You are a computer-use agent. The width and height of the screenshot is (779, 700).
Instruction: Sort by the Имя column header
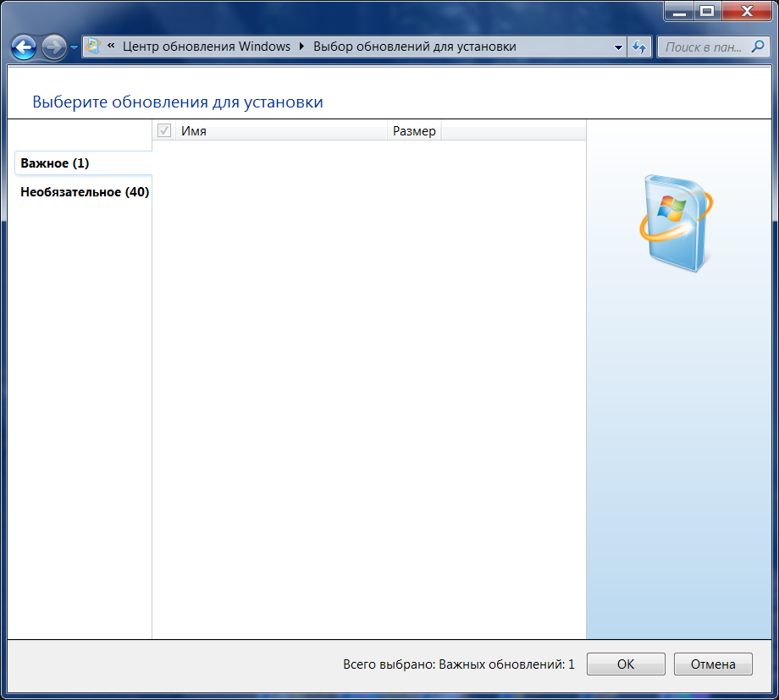[x=281, y=131]
